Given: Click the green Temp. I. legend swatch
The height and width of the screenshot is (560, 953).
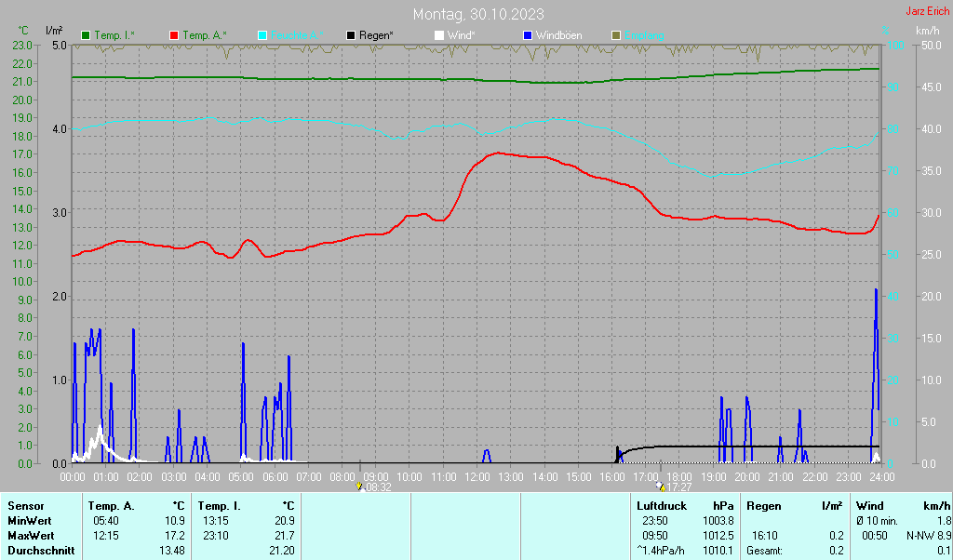Looking at the screenshot, I should click(x=86, y=36).
